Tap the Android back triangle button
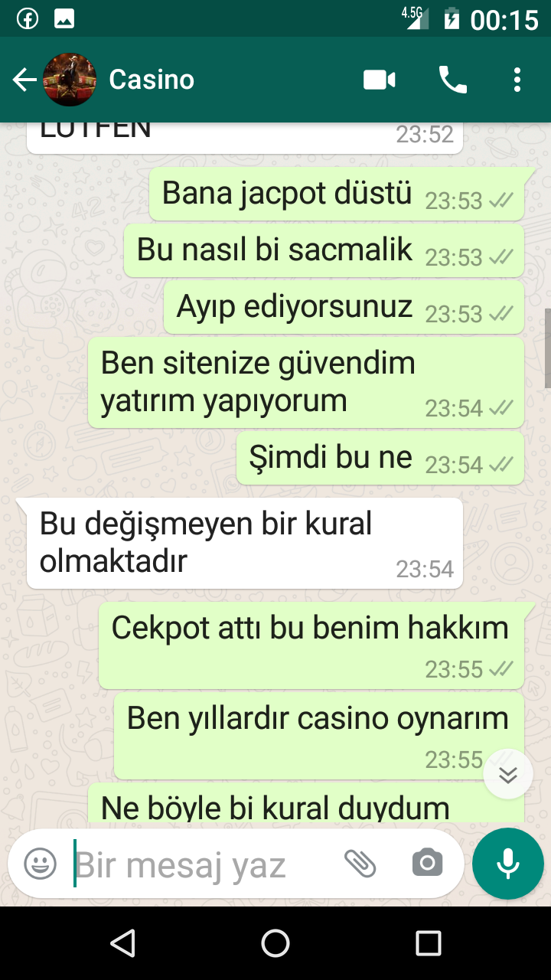Screen dimensions: 551x980 [x=122, y=943]
